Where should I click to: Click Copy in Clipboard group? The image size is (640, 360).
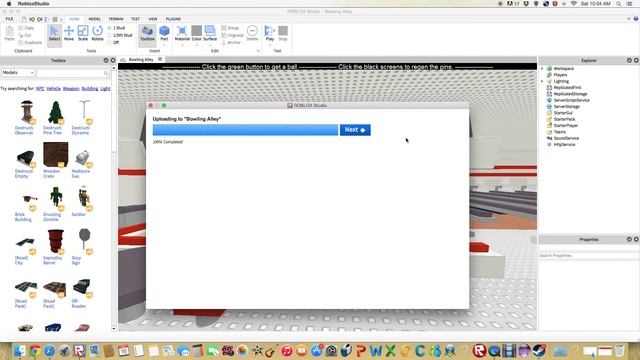[26, 28]
